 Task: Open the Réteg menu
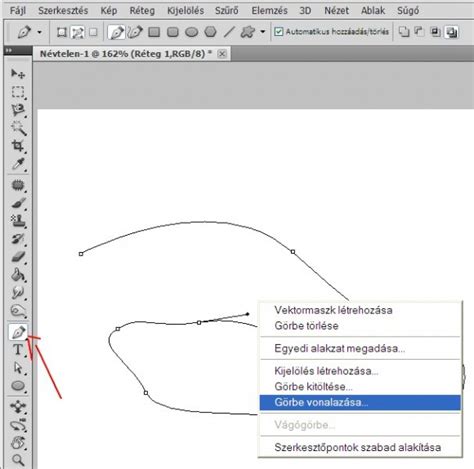point(142,11)
